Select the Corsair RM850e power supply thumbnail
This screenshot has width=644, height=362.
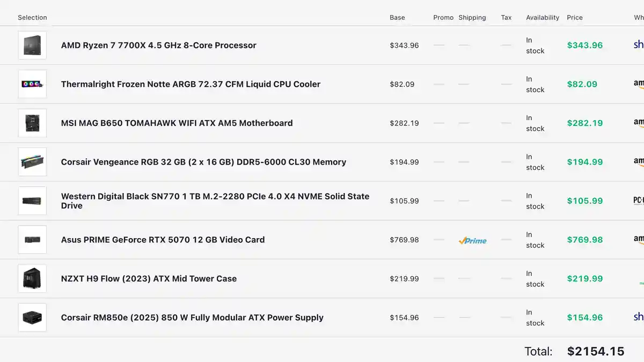point(32,317)
